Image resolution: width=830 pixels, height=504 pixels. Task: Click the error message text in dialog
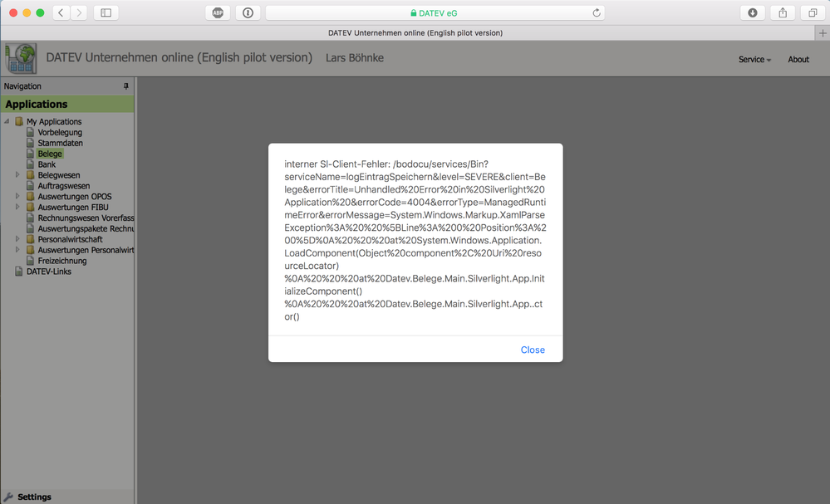tap(415, 240)
